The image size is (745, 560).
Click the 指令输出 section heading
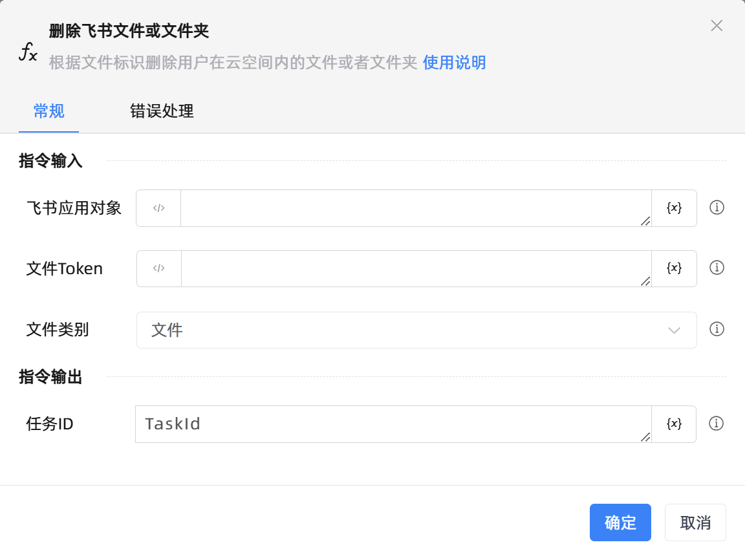50,377
